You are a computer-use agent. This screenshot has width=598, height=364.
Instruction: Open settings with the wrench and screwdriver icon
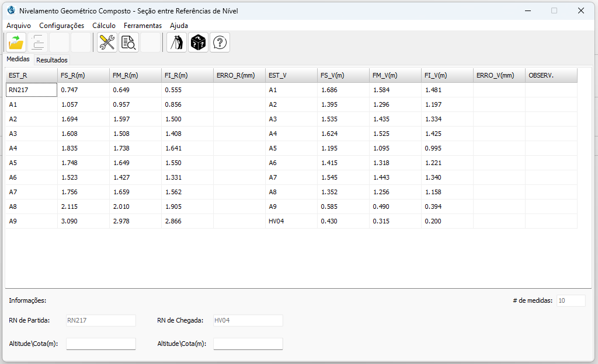(107, 42)
